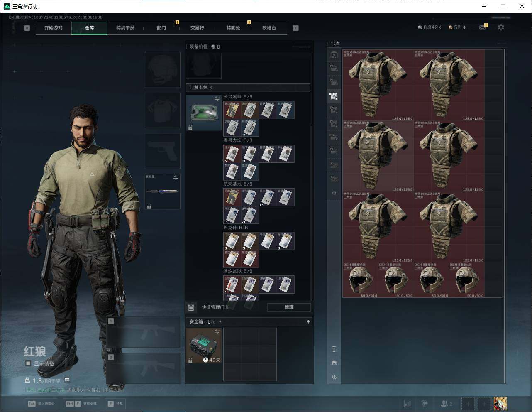Click the first empty squad plus slot

coord(468,404)
